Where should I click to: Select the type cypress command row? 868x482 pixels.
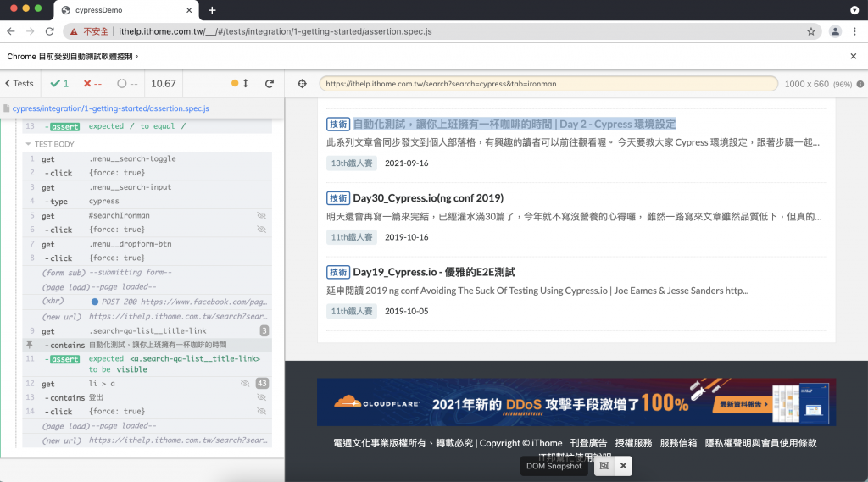pyautogui.click(x=147, y=202)
